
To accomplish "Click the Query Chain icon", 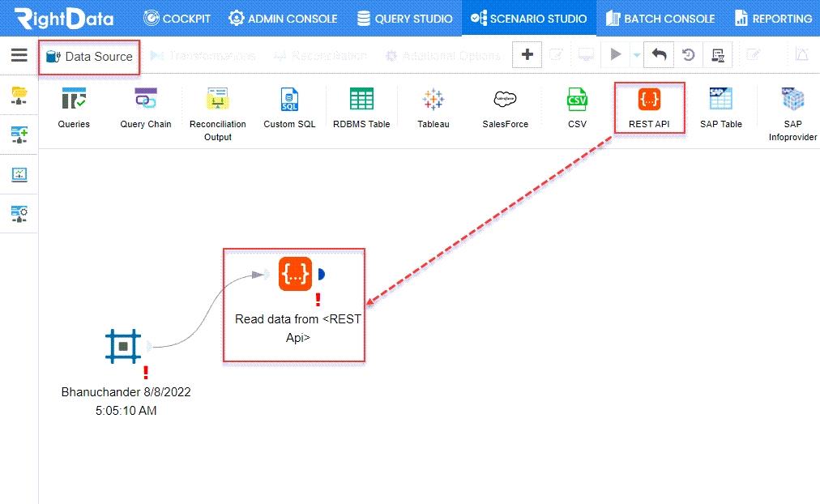I will tap(146, 100).
